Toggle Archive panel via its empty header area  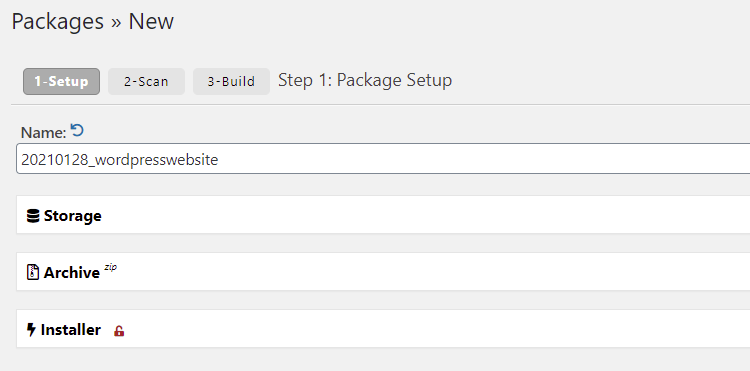click(x=430, y=272)
